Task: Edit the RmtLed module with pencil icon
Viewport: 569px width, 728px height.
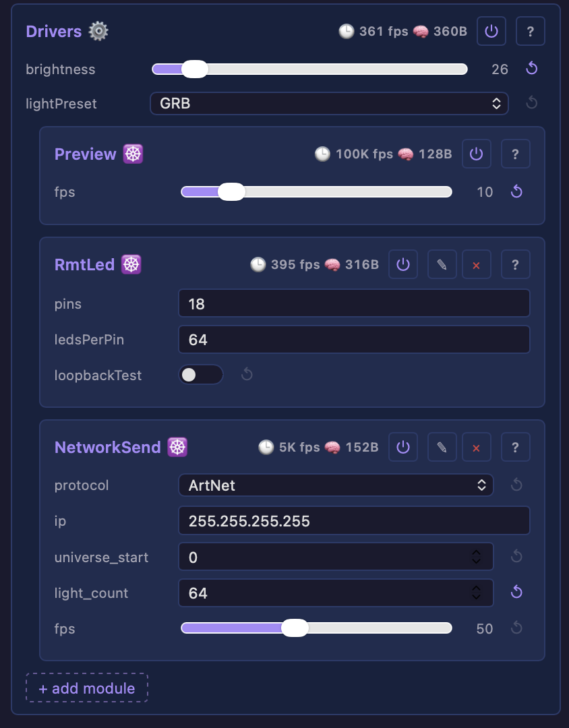Action: 442,264
